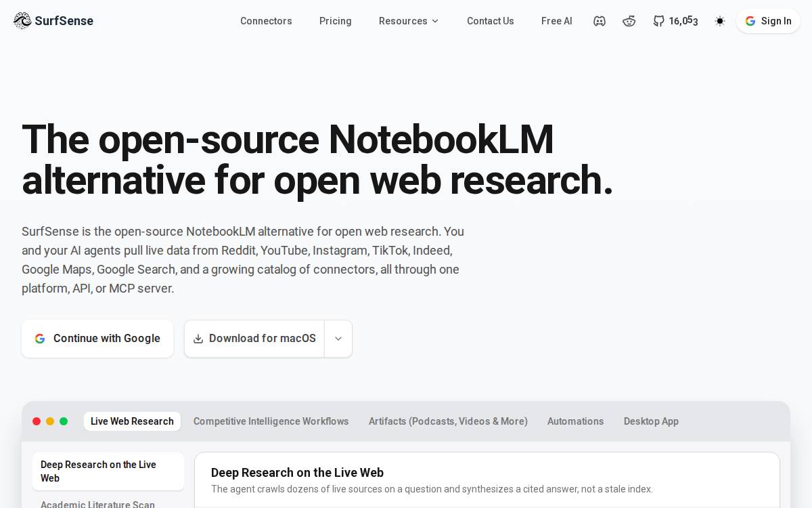Select Academic Literature Scan item
Screen dimensions: 812x508
[97, 504]
